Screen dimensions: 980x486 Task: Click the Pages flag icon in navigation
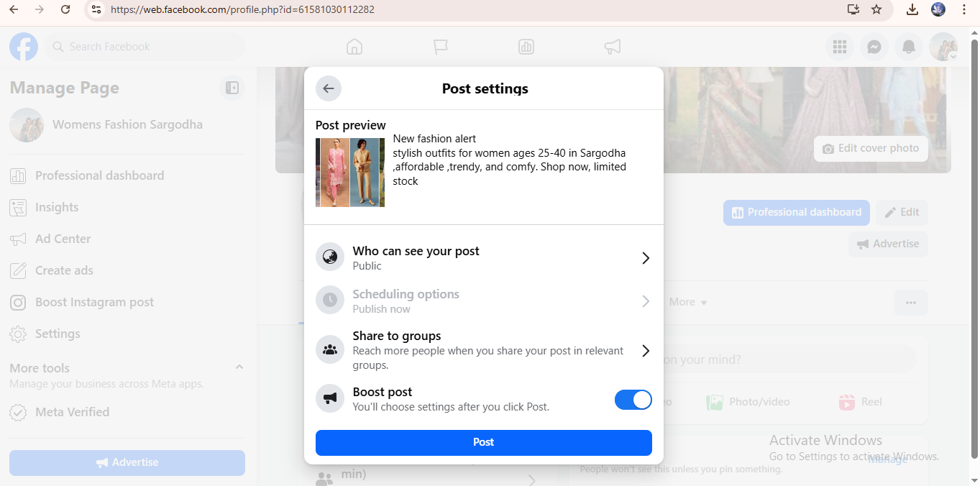coord(440,47)
